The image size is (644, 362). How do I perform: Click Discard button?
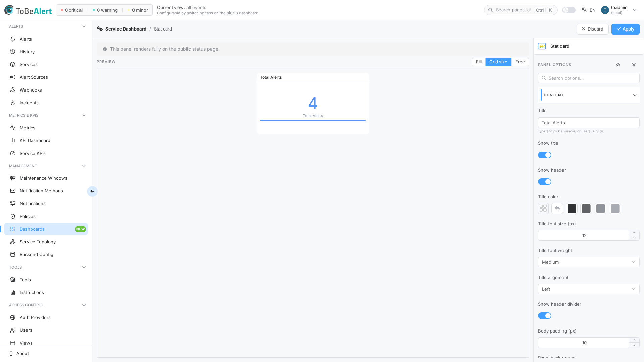pyautogui.click(x=592, y=29)
